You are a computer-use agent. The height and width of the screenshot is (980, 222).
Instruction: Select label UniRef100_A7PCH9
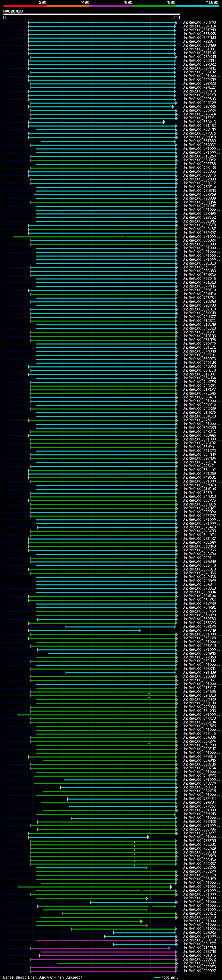click(x=199, y=630)
